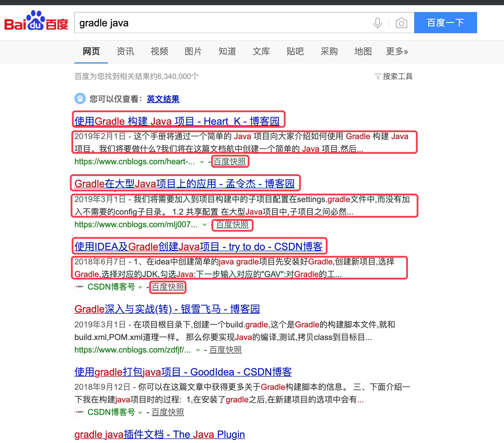This screenshot has width=504, height=443.
Task: Switch to the 视频 tab
Action: 159,52
